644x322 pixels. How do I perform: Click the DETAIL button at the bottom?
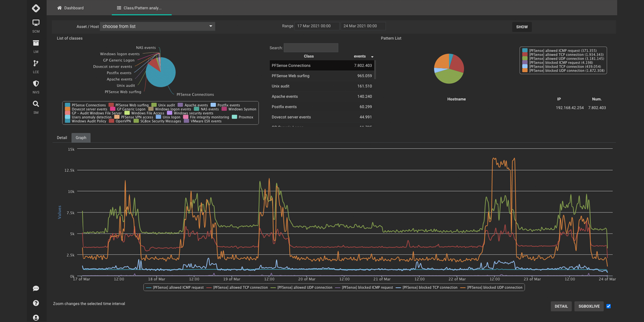tap(561, 306)
